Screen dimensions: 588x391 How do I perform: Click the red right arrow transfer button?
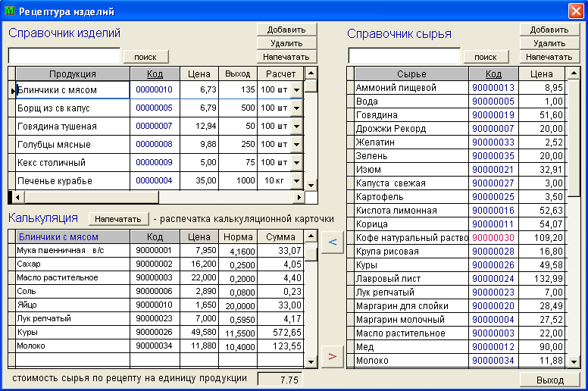(331, 357)
